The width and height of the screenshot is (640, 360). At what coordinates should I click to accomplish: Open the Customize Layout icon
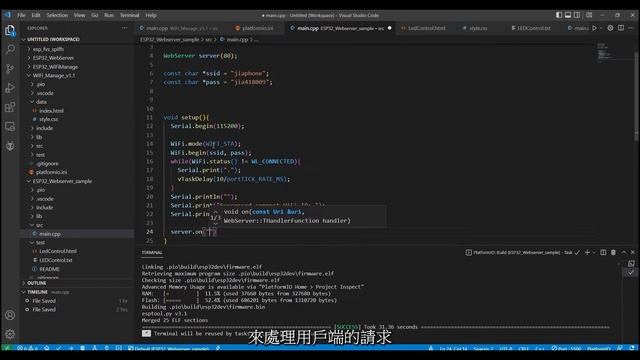[589, 15]
